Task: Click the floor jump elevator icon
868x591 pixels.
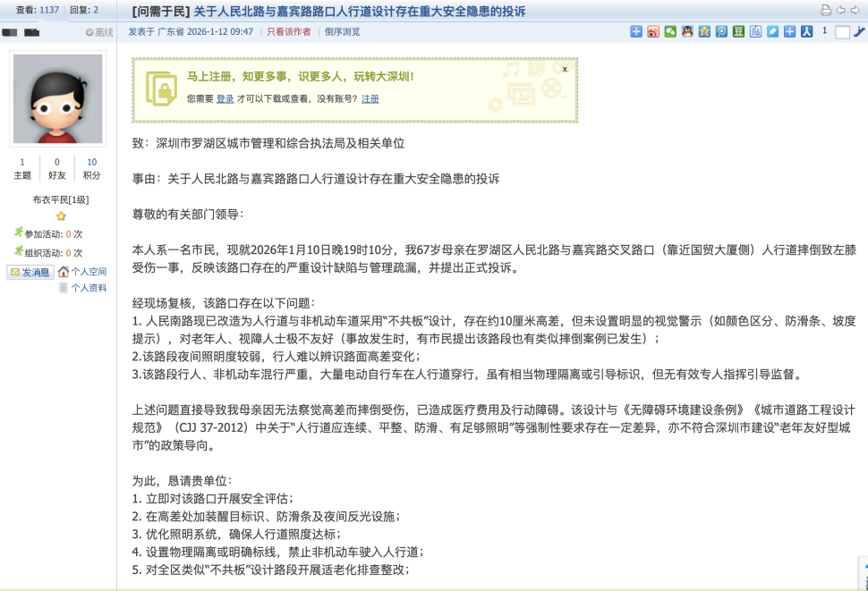Action: coord(859,32)
